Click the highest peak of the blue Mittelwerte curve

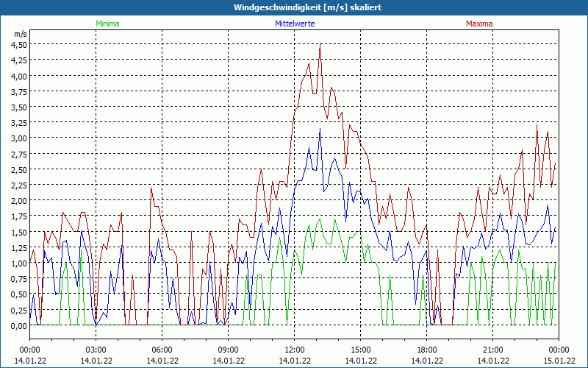320,130
